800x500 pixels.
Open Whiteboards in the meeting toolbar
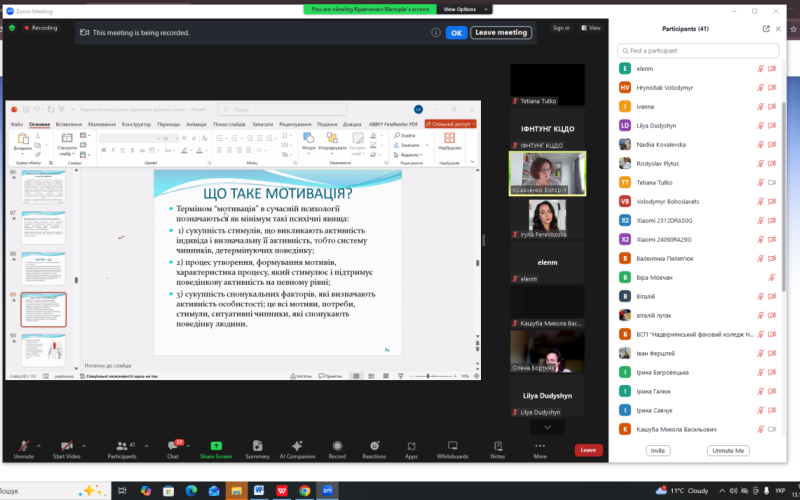(453, 449)
